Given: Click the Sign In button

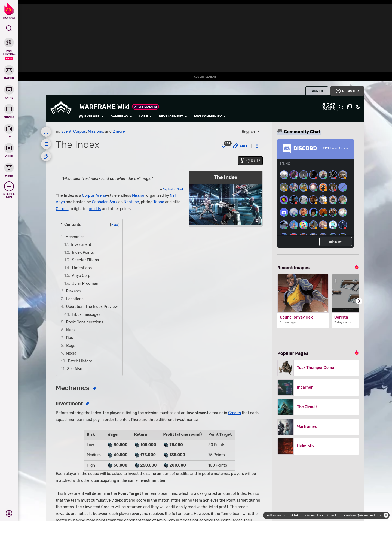Looking at the screenshot, I should [x=317, y=91].
